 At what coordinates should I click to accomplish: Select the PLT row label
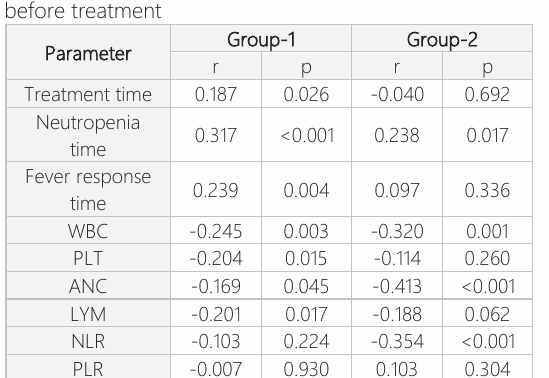(x=88, y=258)
